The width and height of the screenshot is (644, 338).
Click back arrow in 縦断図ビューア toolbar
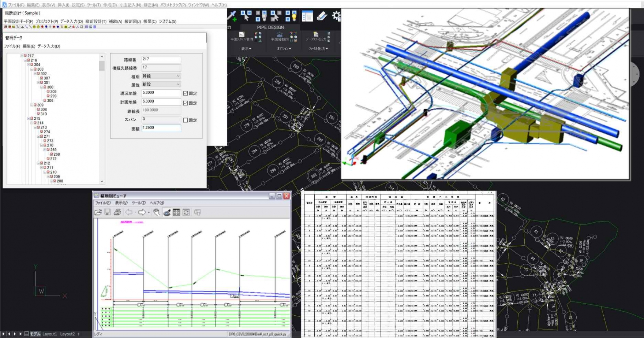(129, 212)
